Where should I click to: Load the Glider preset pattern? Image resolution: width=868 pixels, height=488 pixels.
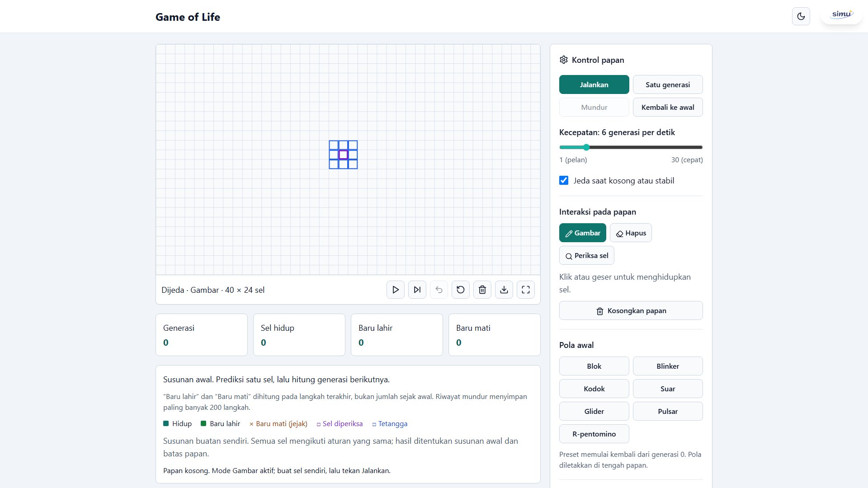[594, 411]
